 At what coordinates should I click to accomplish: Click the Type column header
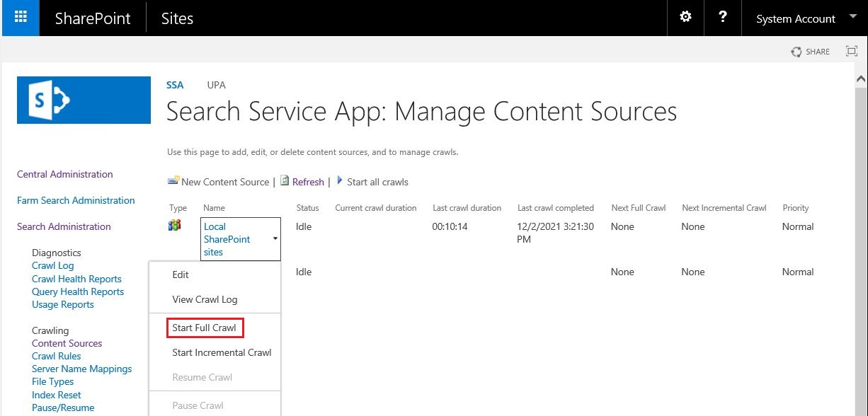click(x=178, y=208)
